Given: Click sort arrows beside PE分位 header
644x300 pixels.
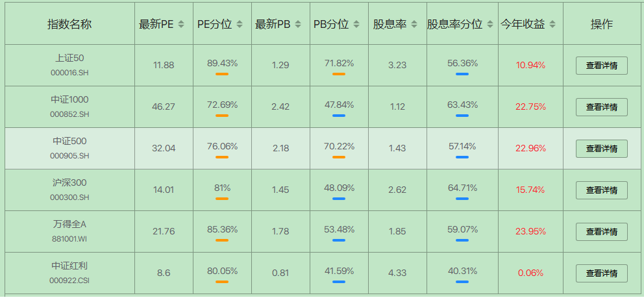Looking at the screenshot, I should [240, 25].
